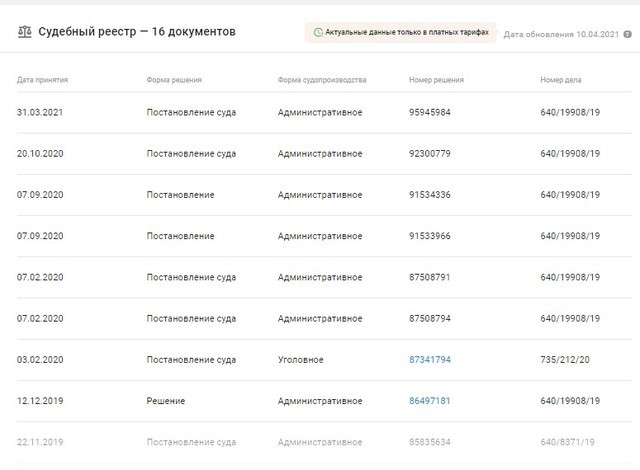Click the Уголовное proceeding type cell
This screenshot has width=640, height=470.
tap(301, 359)
